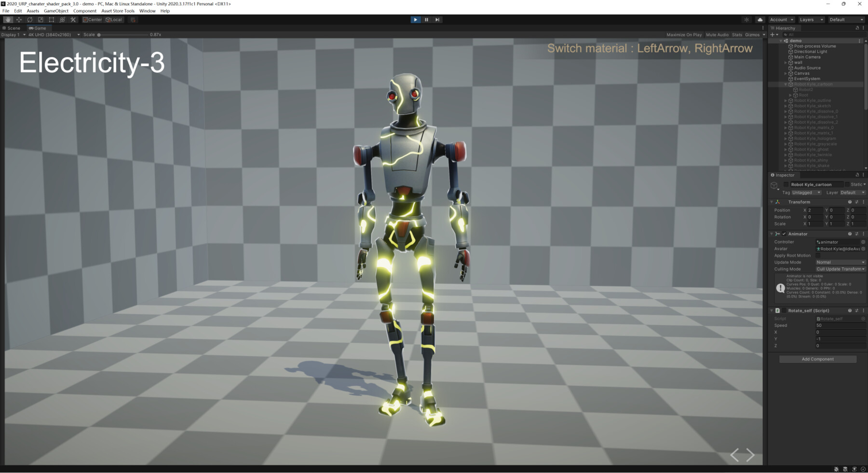Image resolution: width=868 pixels, height=473 pixels.
Task: Toggle Static checkbox
Action: [847, 184]
